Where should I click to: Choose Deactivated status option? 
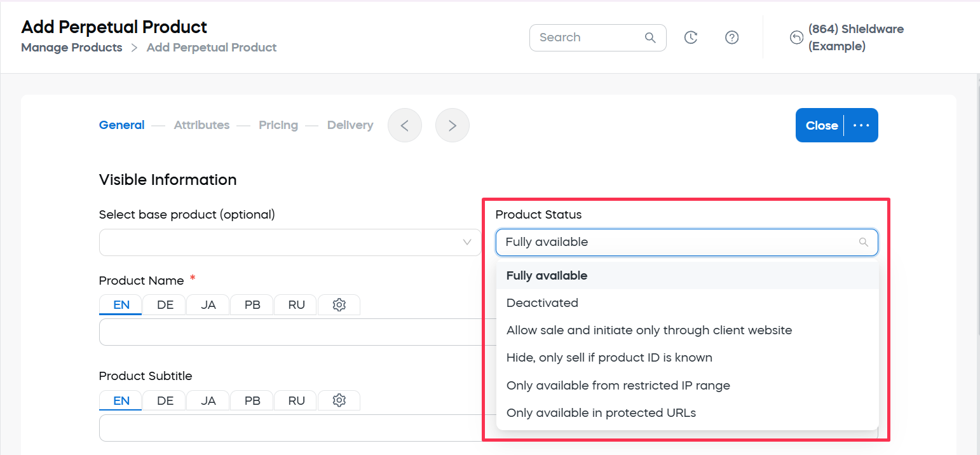688,303
